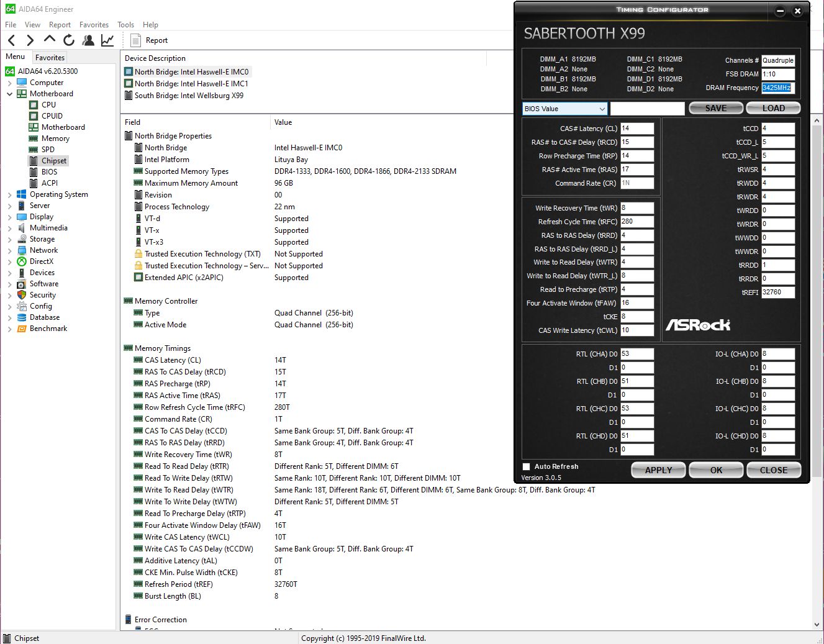Screen dimensions: 824x644
Task: Click the Report toolbar button
Action: tap(150, 40)
